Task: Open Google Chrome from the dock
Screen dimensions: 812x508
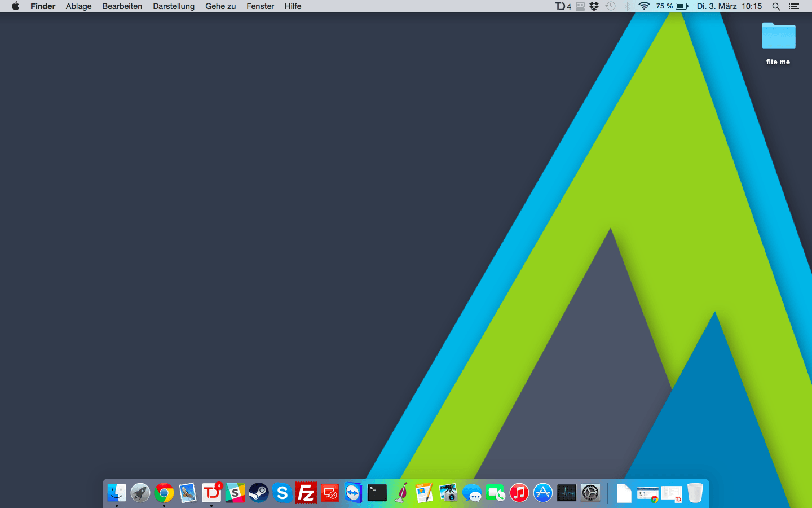Action: 164,493
